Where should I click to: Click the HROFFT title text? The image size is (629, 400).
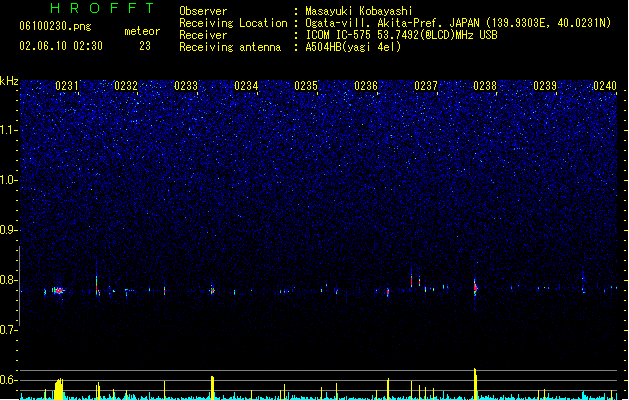tap(103, 8)
